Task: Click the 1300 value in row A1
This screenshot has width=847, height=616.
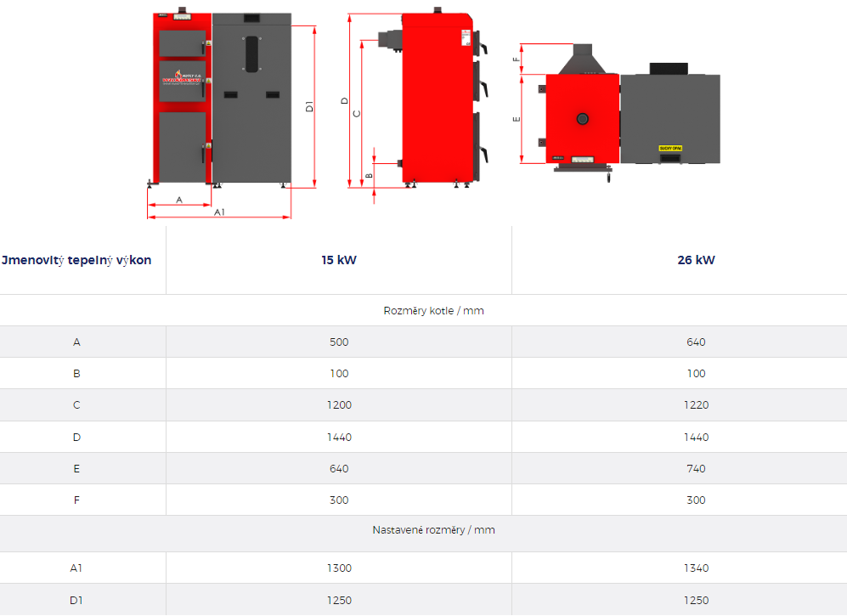Action: 339,568
